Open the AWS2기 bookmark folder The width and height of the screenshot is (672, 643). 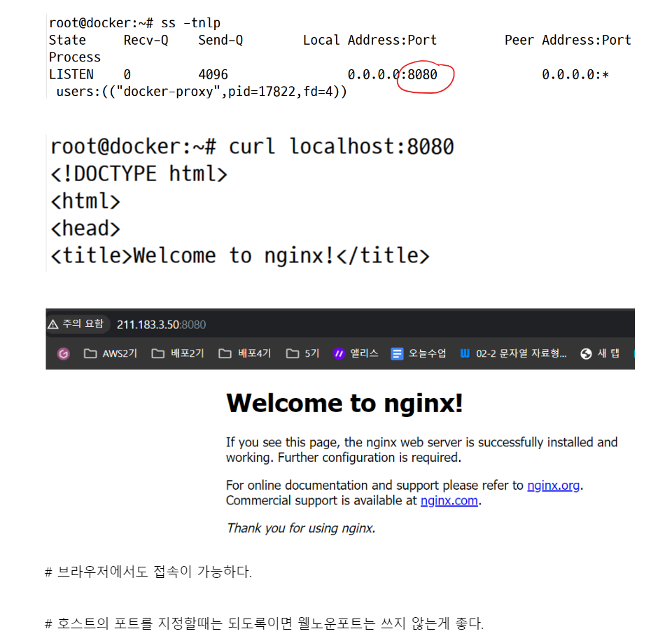pos(110,353)
